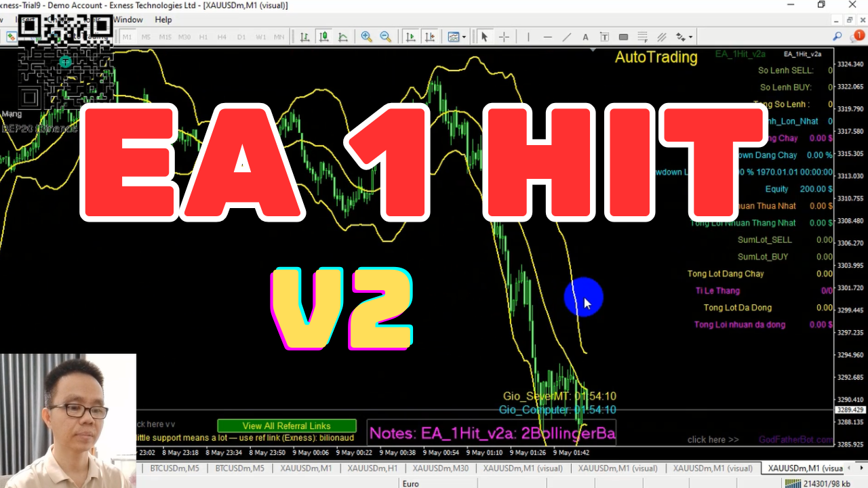Click the 'So Lenh SELL:' label
This screenshot has width=868, height=488.
click(x=785, y=70)
